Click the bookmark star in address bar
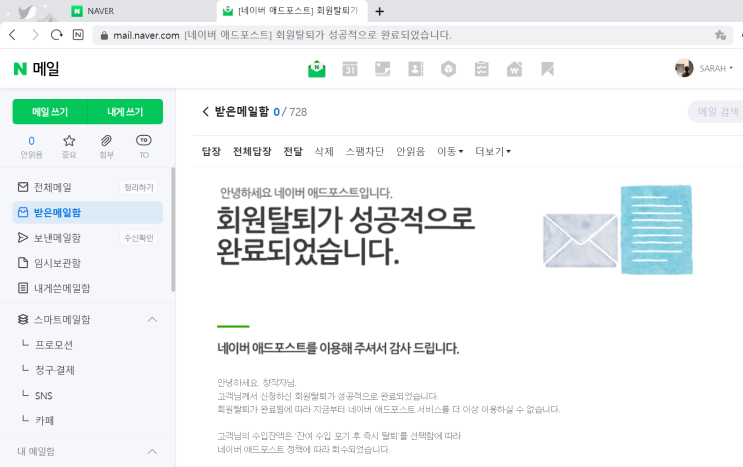The height and width of the screenshot is (467, 743). tap(720, 35)
